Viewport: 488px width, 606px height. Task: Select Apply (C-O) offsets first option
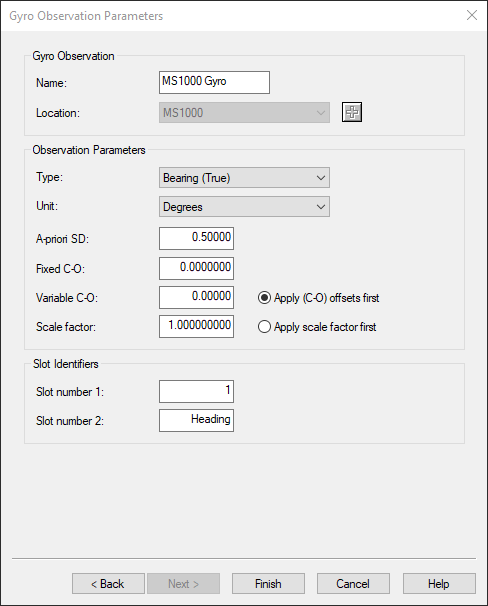pyautogui.click(x=318, y=298)
